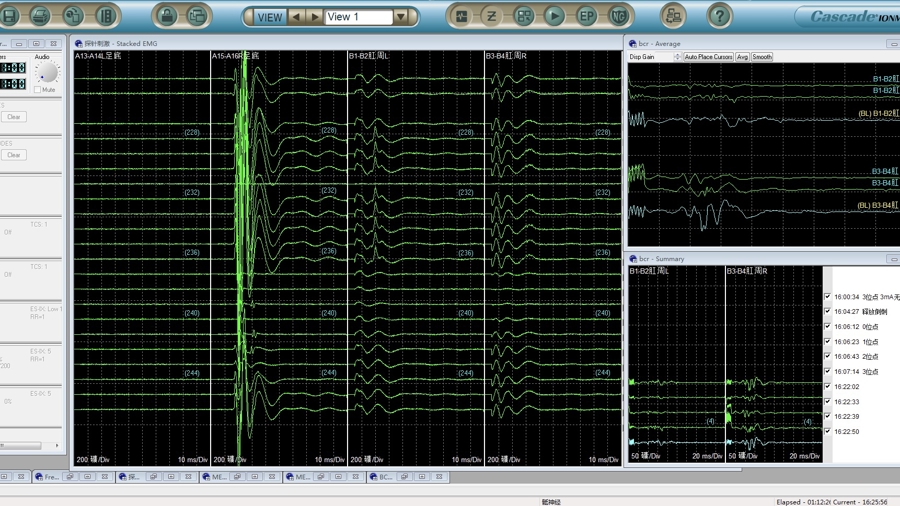Go to next view with right arrow
Image resolution: width=900 pixels, height=506 pixels.
tap(315, 17)
